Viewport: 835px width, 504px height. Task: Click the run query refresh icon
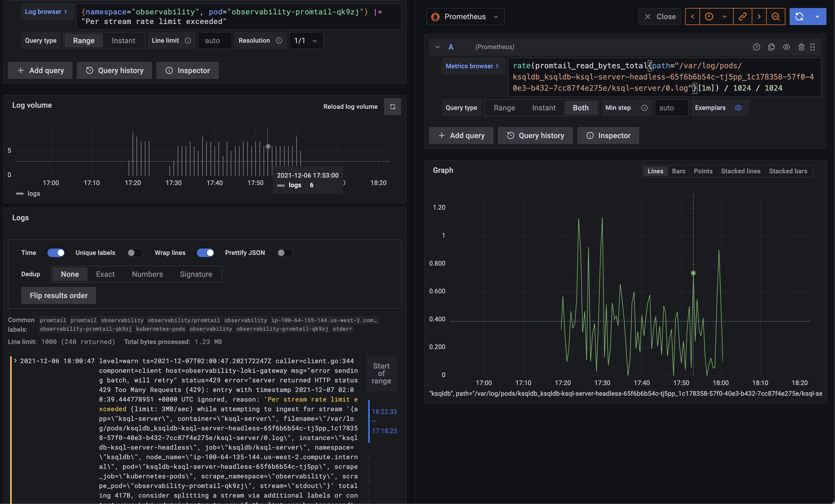tap(799, 17)
